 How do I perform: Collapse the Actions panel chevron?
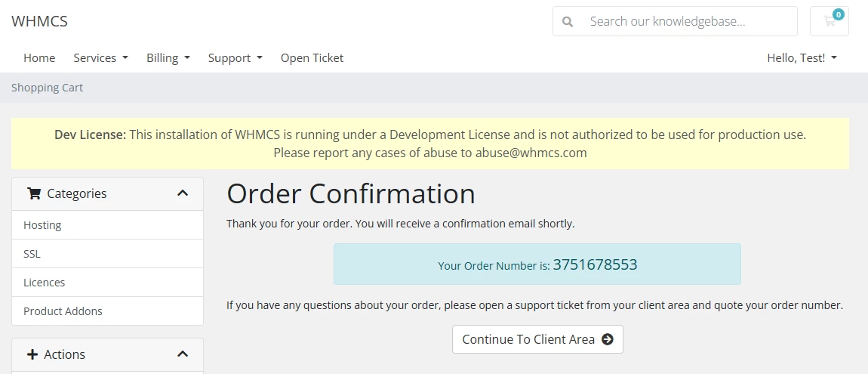click(x=183, y=354)
